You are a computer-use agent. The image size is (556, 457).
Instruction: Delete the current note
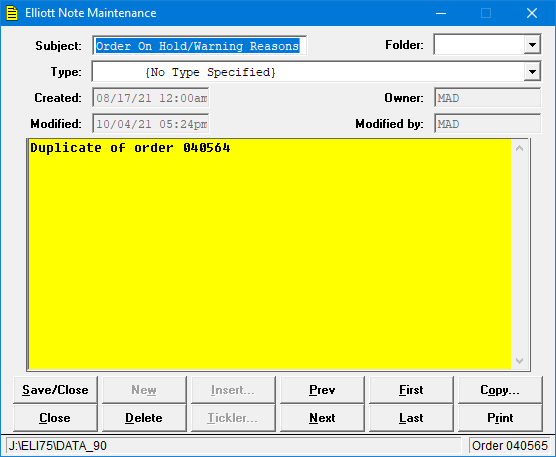(144, 418)
